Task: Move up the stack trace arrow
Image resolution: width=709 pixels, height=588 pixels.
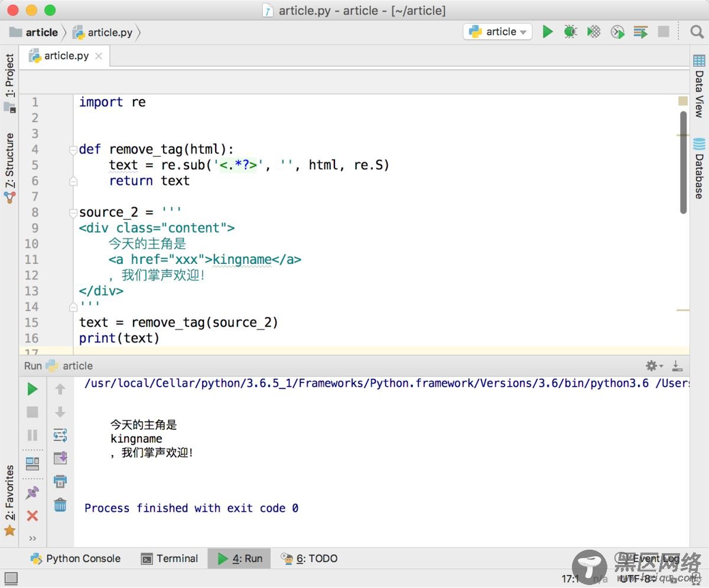Action: [x=60, y=389]
